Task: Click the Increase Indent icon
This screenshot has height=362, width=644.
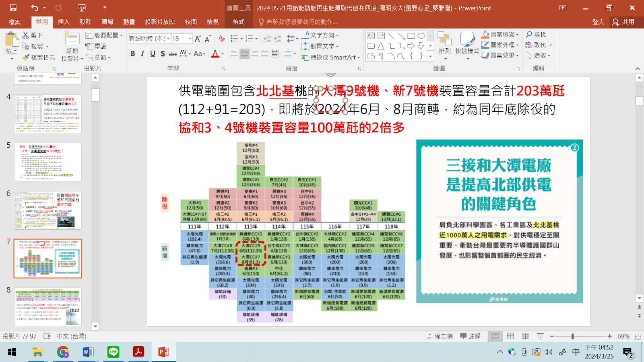Action: coord(277,39)
